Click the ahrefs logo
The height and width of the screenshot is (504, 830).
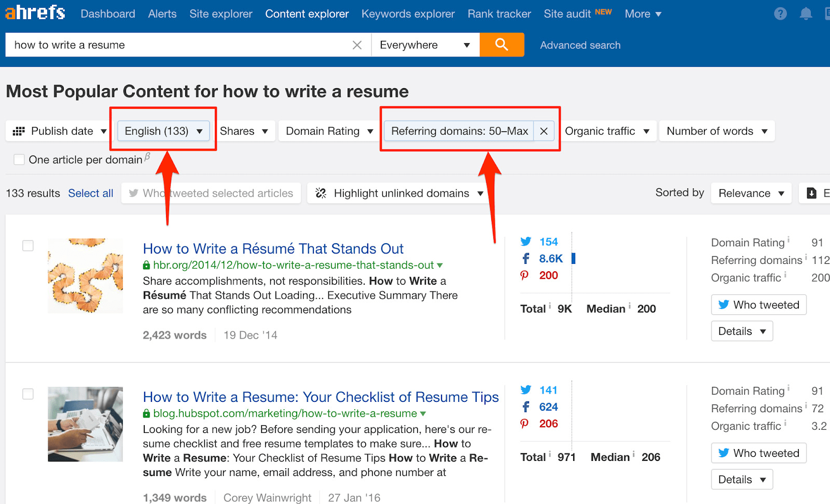pyautogui.click(x=35, y=12)
